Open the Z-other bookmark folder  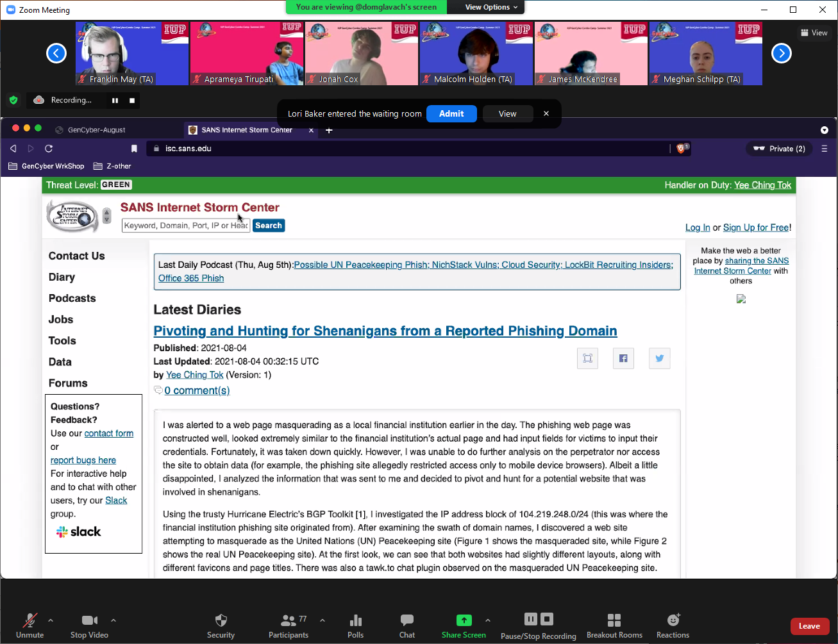[x=112, y=166]
